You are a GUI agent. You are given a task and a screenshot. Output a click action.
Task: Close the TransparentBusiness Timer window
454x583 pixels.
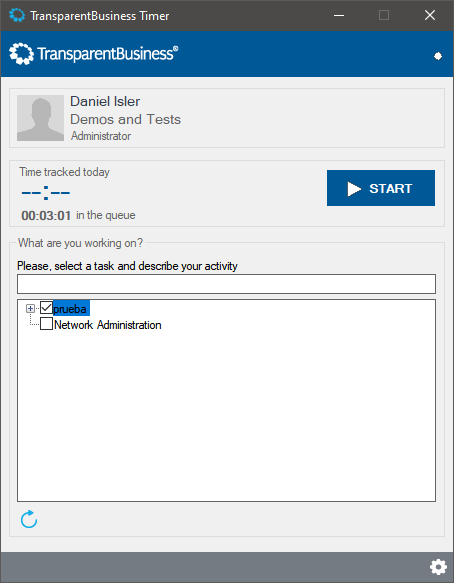[430, 16]
